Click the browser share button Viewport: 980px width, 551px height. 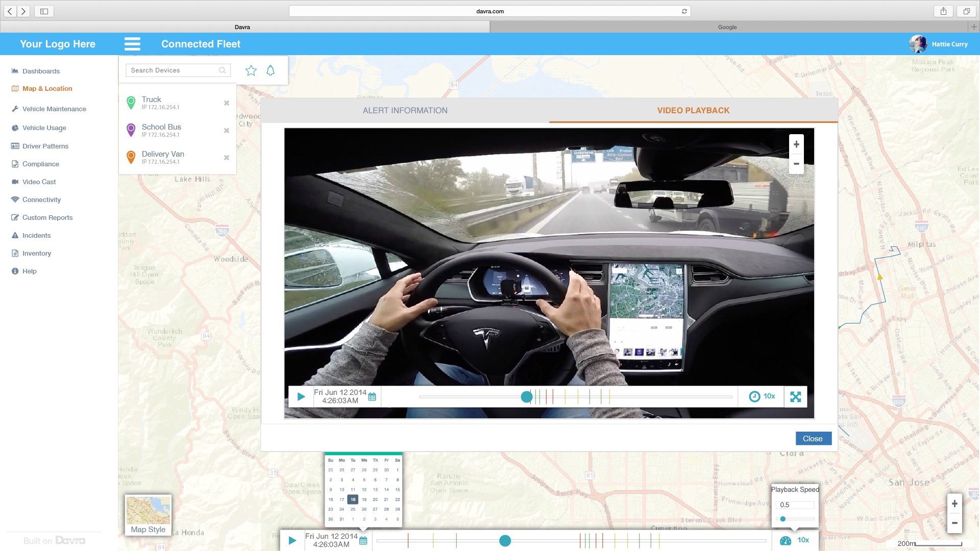pyautogui.click(x=943, y=11)
